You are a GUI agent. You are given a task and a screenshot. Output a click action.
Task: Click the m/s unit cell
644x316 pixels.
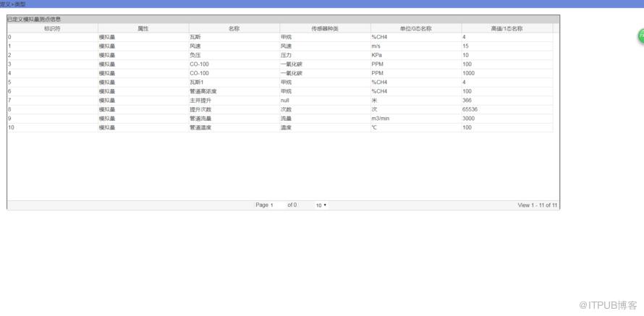point(416,46)
